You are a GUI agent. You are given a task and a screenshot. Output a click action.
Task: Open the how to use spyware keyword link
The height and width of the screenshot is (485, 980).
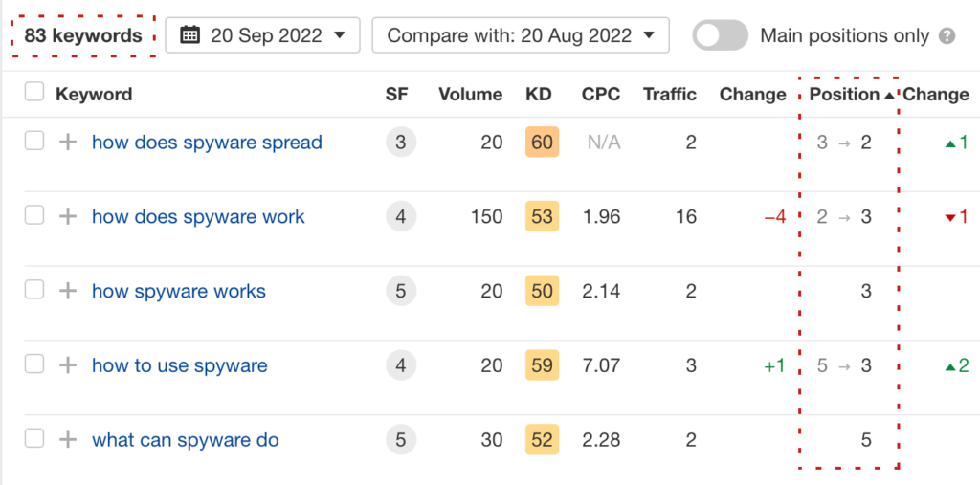click(x=179, y=366)
